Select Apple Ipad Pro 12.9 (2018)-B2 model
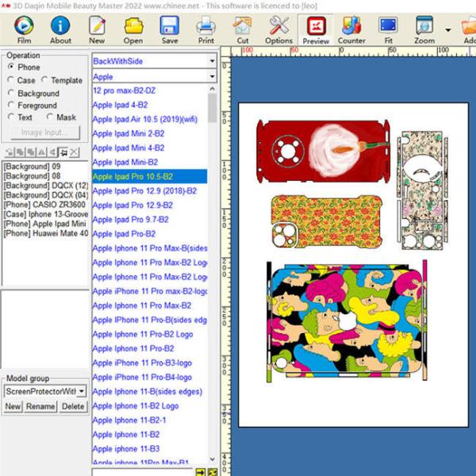The width and height of the screenshot is (476, 476). click(145, 191)
